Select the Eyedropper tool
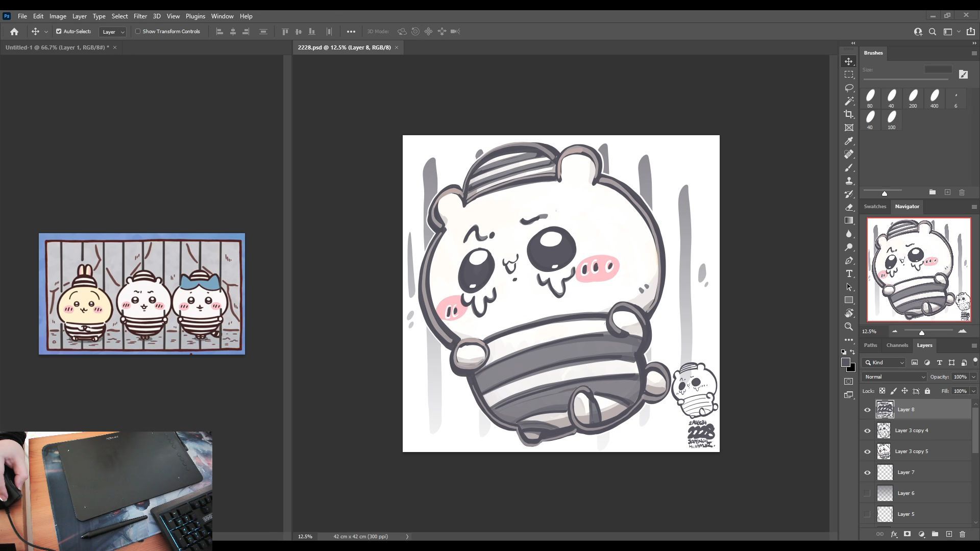 849,141
